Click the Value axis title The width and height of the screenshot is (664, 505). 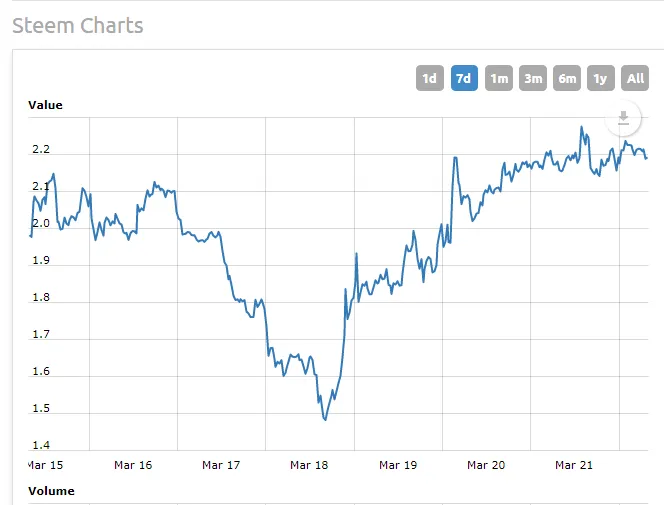click(45, 105)
